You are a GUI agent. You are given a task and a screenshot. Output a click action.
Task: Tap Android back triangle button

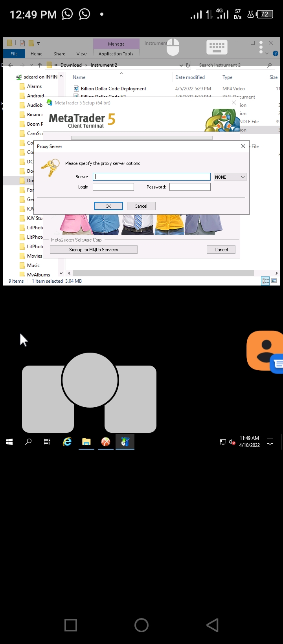tap(212, 625)
